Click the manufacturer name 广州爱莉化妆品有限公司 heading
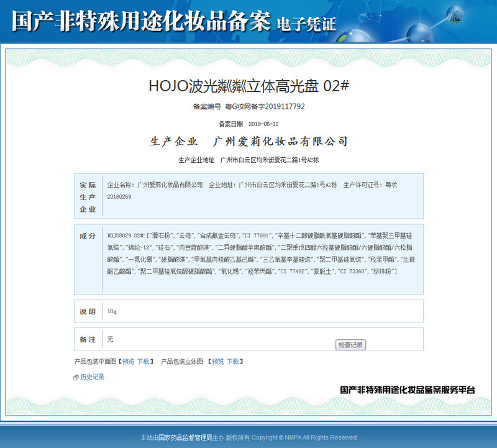Screen dimensions: 497x448 coord(281,142)
